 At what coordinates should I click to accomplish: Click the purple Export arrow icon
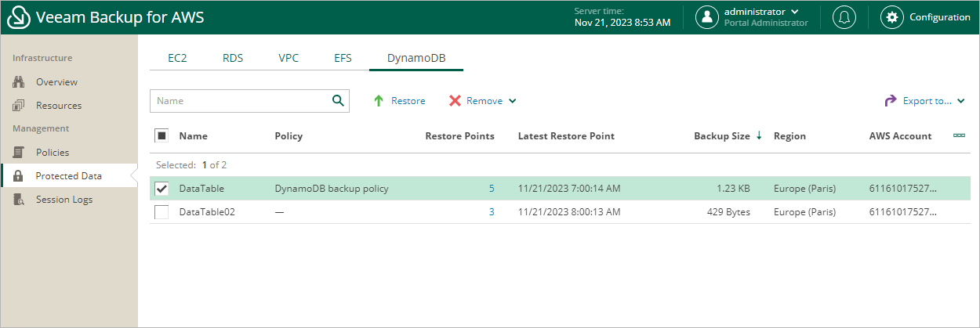point(891,101)
